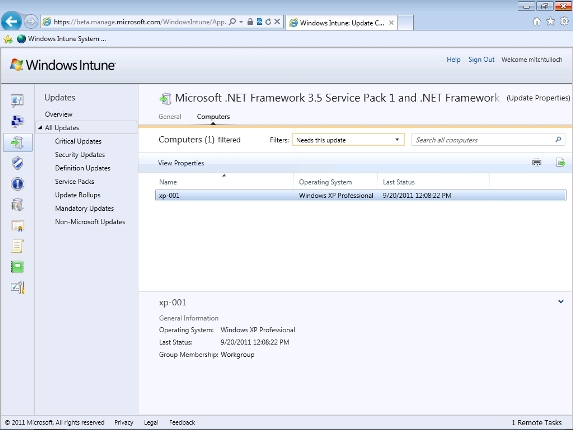Viewport: 573px width, 430px height.
Task: Select Service Packs in the tree
Action: click(x=74, y=182)
